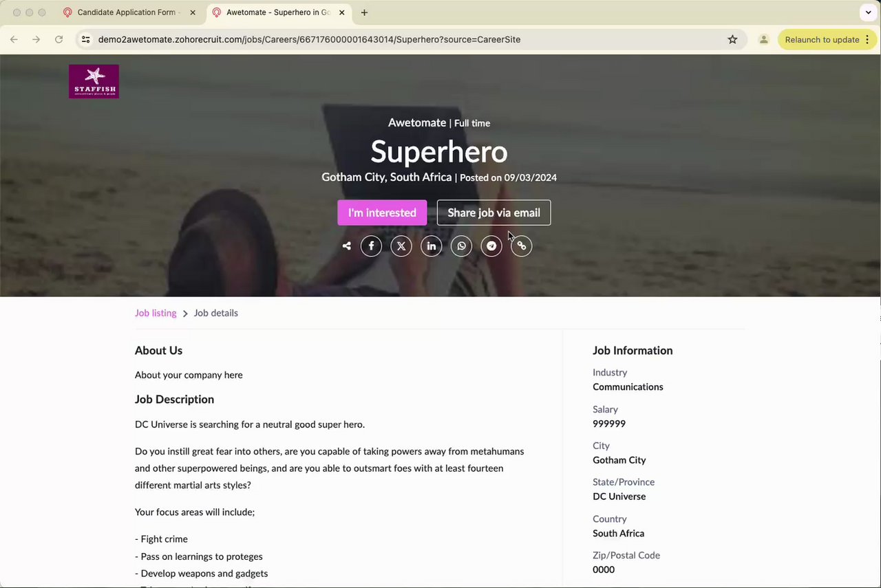Click the Staffish logo
Screen dimensions: 881x588
click(94, 81)
